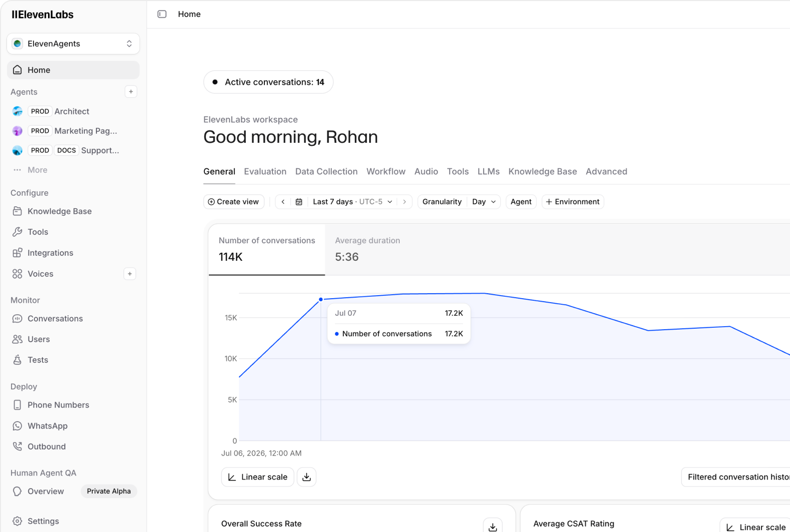This screenshot has height=532, width=790.
Task: Open the Agent filter
Action: point(521,202)
